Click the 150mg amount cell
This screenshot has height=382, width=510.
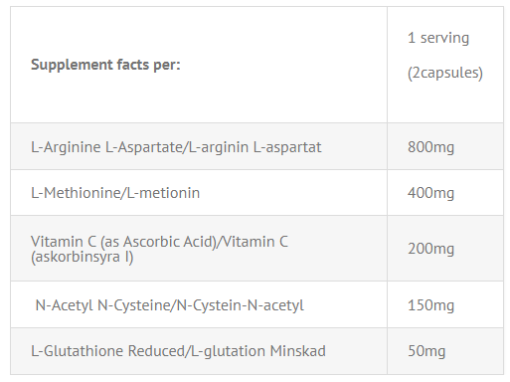[x=445, y=305]
